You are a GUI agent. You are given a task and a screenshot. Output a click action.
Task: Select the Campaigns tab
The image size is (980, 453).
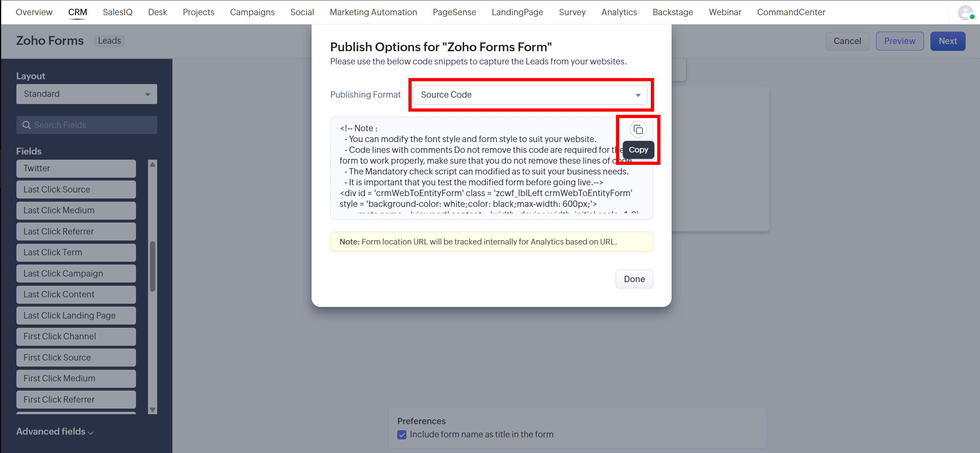click(252, 12)
